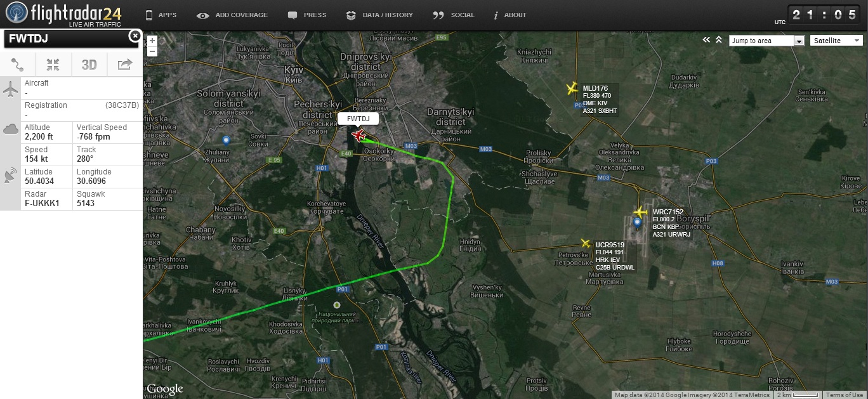The width and height of the screenshot is (868, 399).
Task: Click the route icon in FWTDJ panel
Action: pyautogui.click(x=18, y=64)
